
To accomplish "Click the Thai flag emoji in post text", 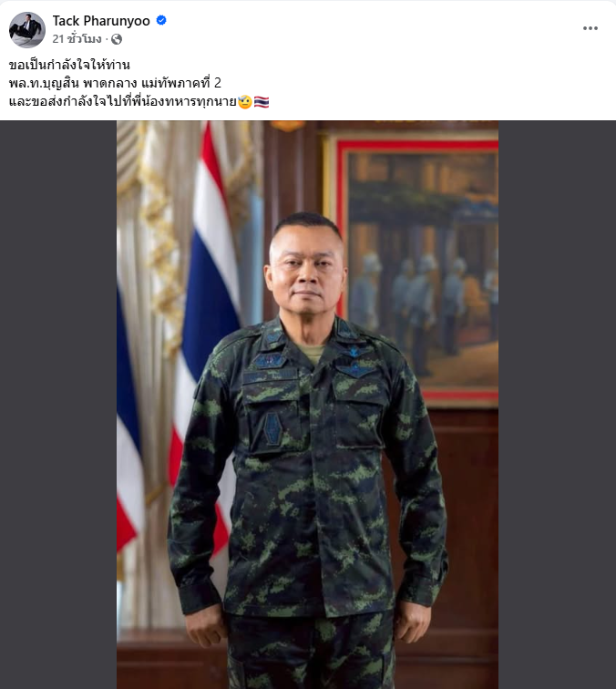I will pyautogui.click(x=262, y=102).
